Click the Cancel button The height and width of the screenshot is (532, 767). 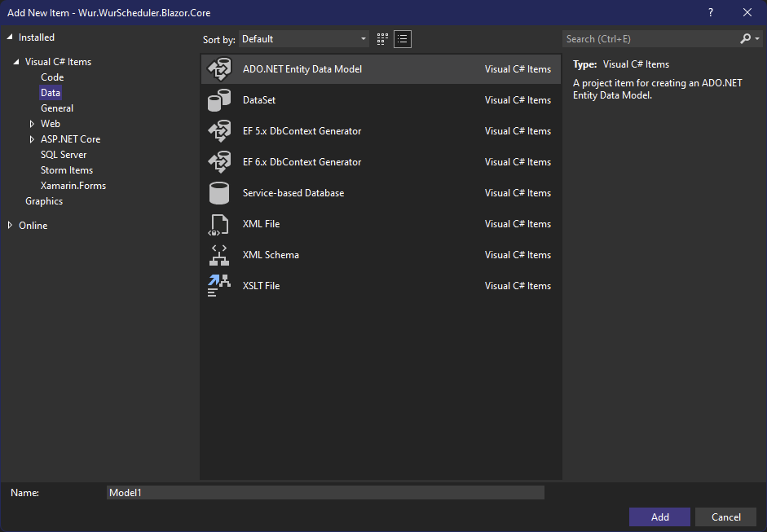pyautogui.click(x=726, y=517)
